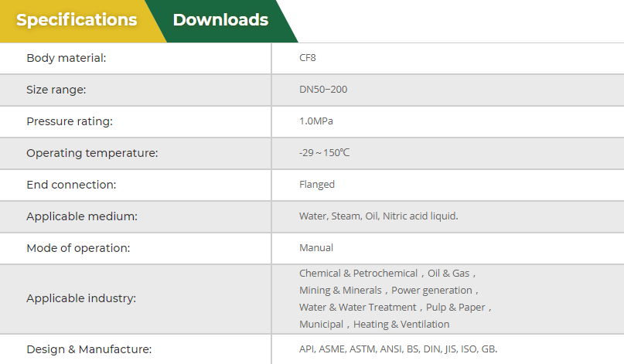The image size is (624, 364).
Task: Click the 'Operating temperature:' label
Action: click(92, 153)
